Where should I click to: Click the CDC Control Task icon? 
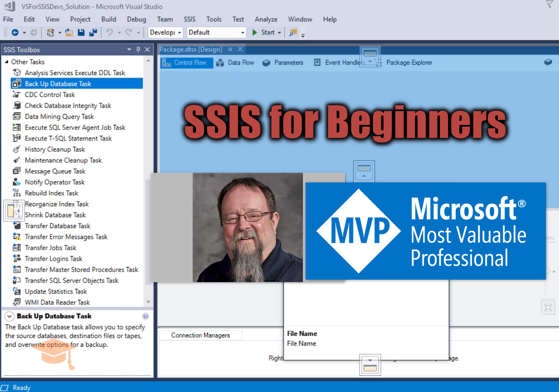(x=17, y=94)
